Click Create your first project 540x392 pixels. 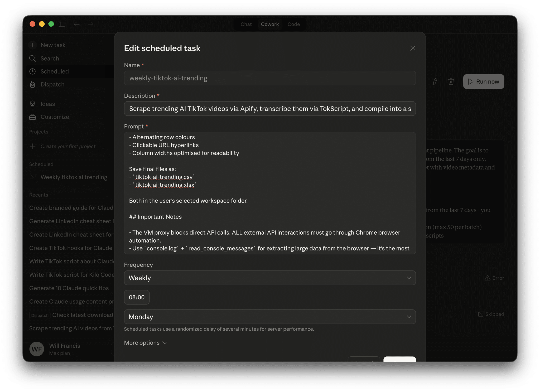tap(68, 146)
